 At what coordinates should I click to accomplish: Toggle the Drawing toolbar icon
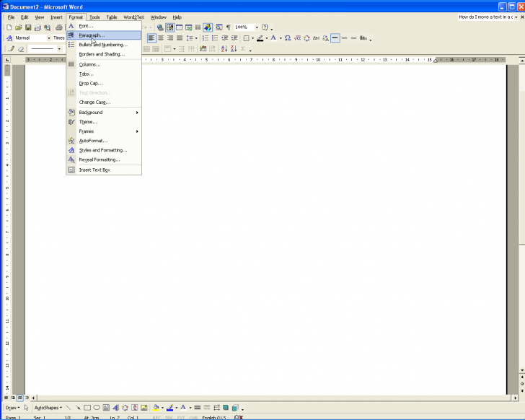208,27
